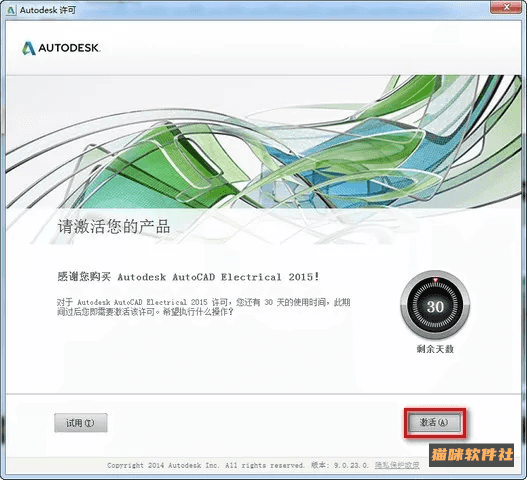Screen dimensions: 527x480
Task: Click the 激活(A) activate button
Action: pyautogui.click(x=435, y=422)
